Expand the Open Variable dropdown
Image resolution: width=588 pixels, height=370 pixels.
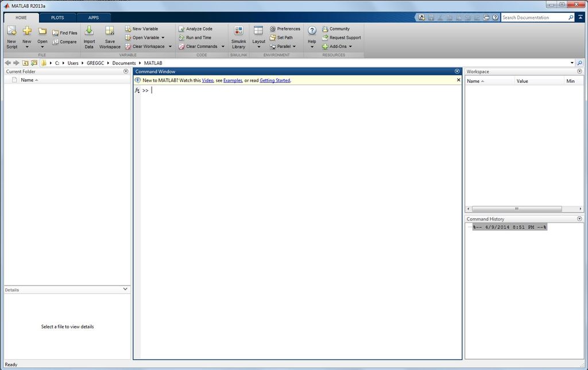[163, 38]
